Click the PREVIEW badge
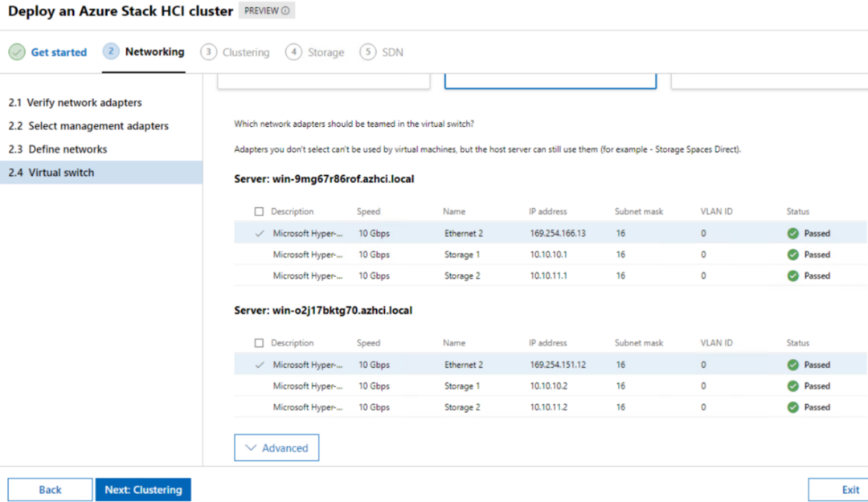868x502 pixels. (267, 10)
